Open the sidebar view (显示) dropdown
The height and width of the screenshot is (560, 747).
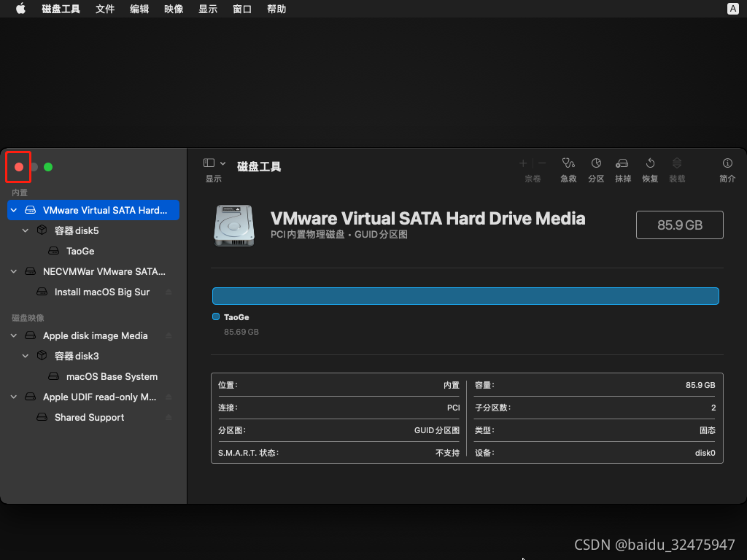214,163
